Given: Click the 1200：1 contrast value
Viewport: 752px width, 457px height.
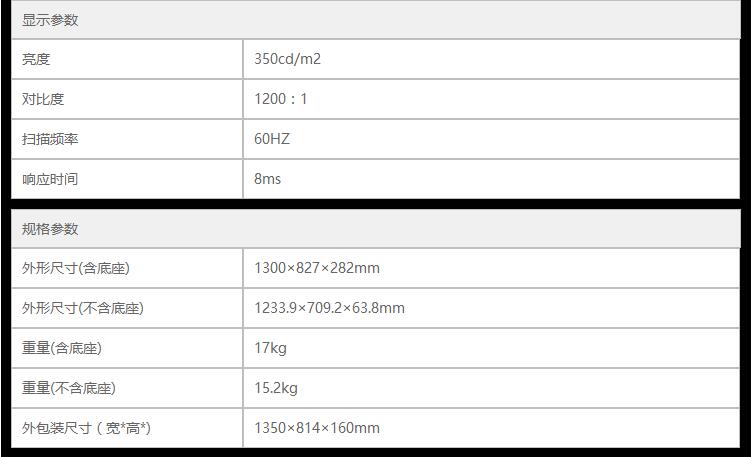Looking at the screenshot, I should coord(281,99).
